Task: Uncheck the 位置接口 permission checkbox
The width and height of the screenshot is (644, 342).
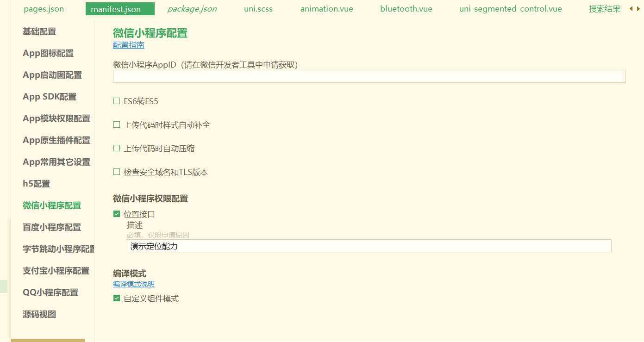Action: 117,214
